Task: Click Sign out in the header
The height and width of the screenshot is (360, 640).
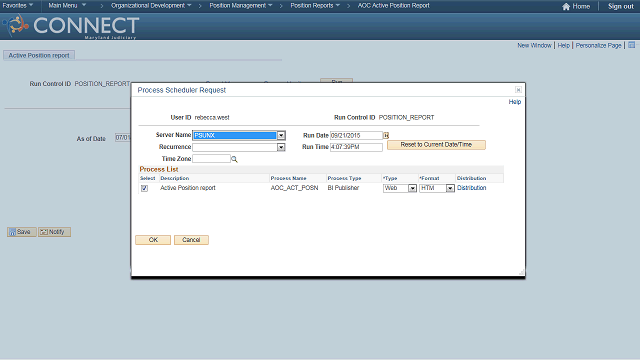Action: coord(620,7)
